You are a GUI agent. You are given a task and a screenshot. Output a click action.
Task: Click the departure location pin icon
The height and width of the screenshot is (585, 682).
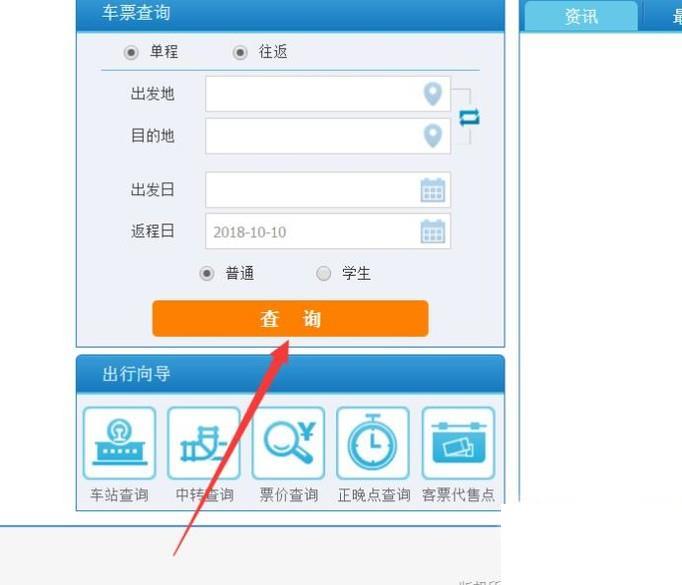coord(432,94)
